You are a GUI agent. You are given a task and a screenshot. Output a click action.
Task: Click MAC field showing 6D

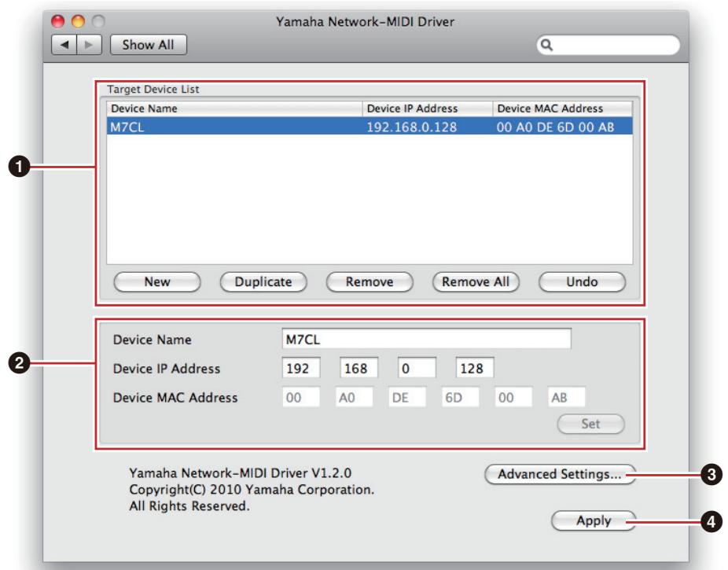460,397
